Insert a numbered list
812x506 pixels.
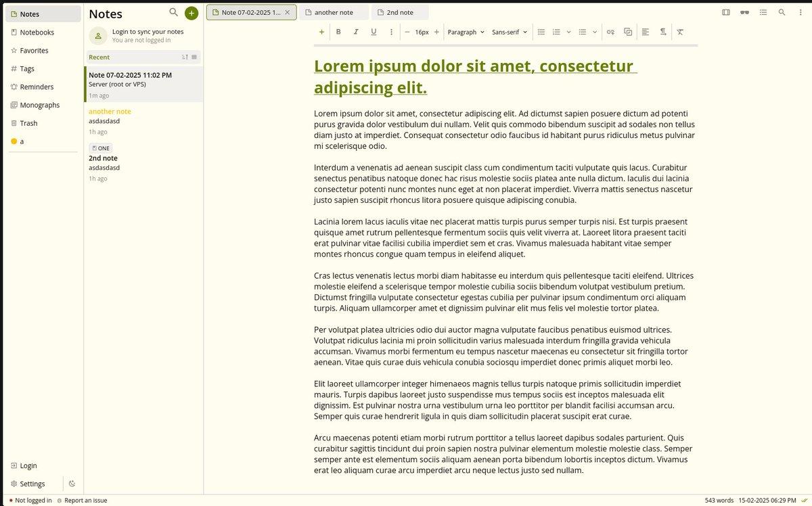pyautogui.click(x=556, y=32)
